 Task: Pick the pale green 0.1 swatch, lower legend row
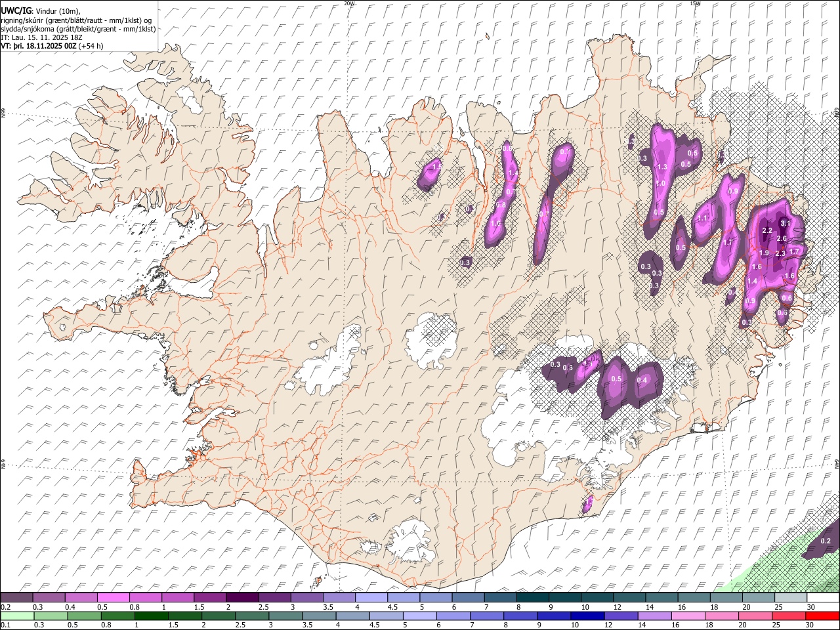pos(17,616)
